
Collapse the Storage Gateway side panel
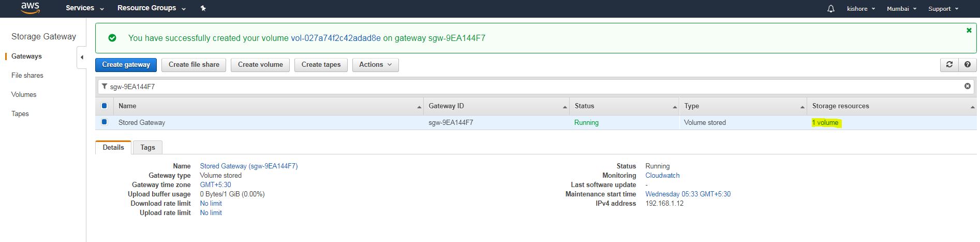pyautogui.click(x=82, y=58)
